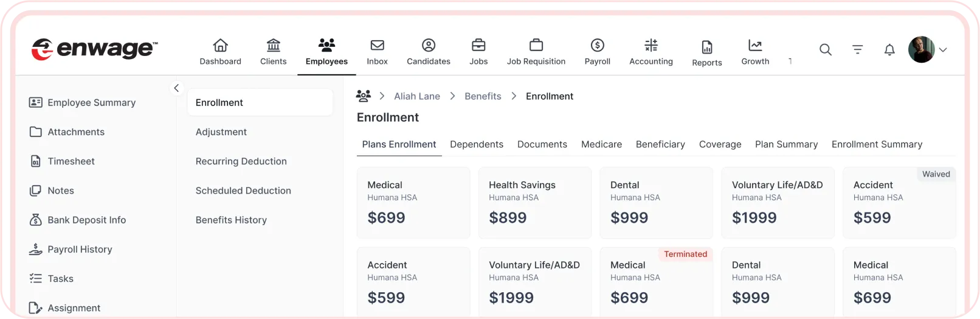Screen dimensions: 980x319
Task: Click the employees icon in breadcrumb
Action: tap(364, 96)
